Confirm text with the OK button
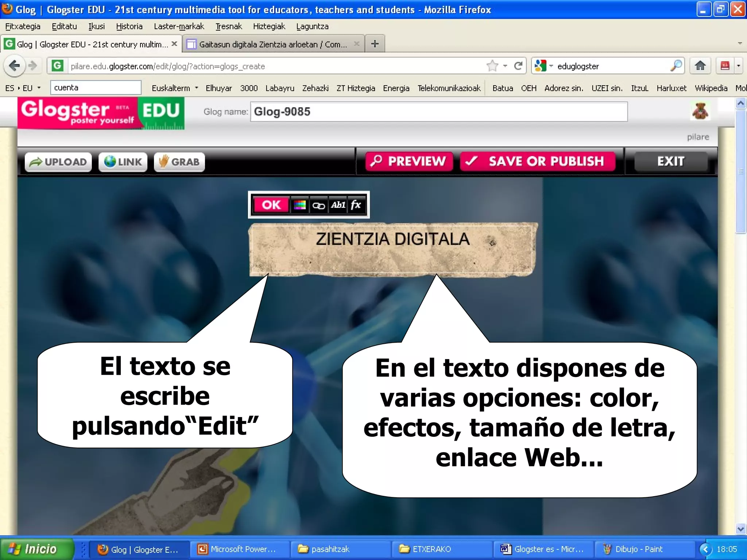The image size is (747, 560). 271,205
